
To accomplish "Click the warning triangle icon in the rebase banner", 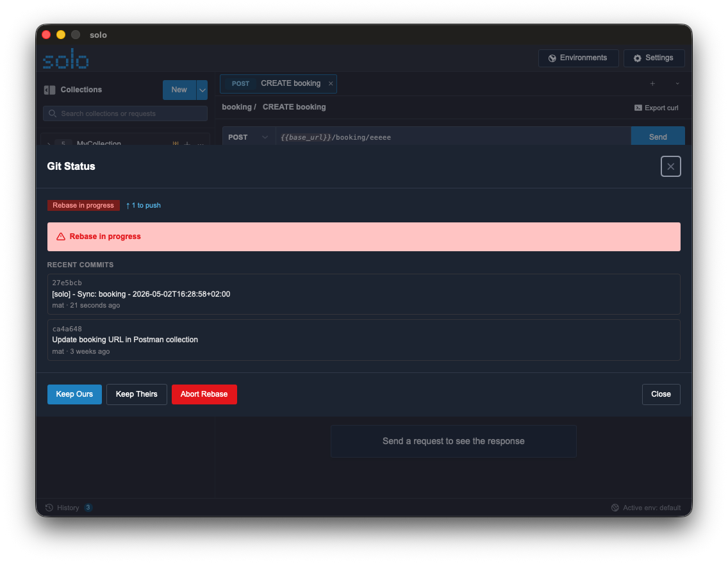I will [61, 236].
